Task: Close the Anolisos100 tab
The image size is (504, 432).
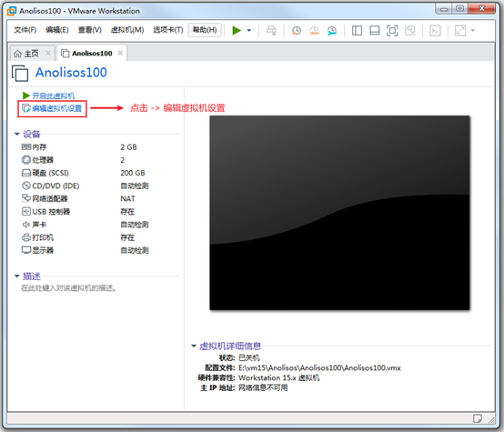Action: pos(120,53)
